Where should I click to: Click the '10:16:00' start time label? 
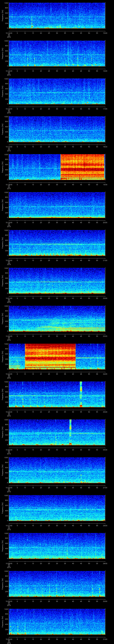(9, 109)
